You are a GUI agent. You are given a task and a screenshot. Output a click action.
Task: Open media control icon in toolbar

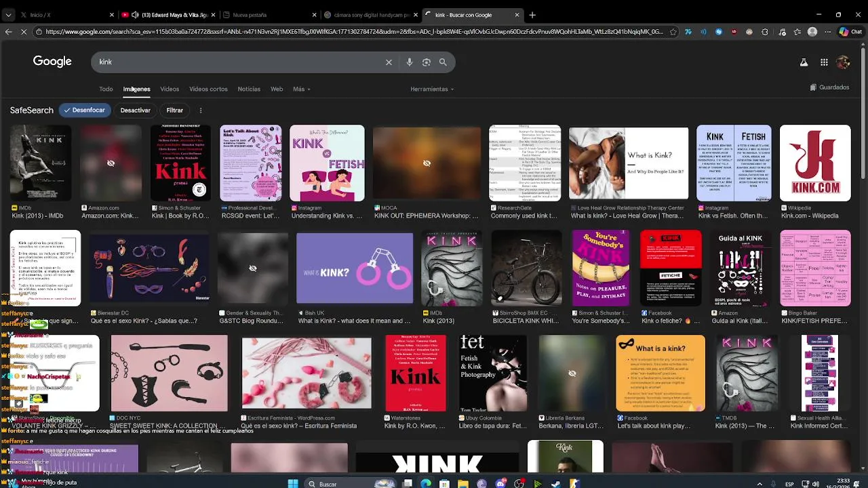point(781,31)
